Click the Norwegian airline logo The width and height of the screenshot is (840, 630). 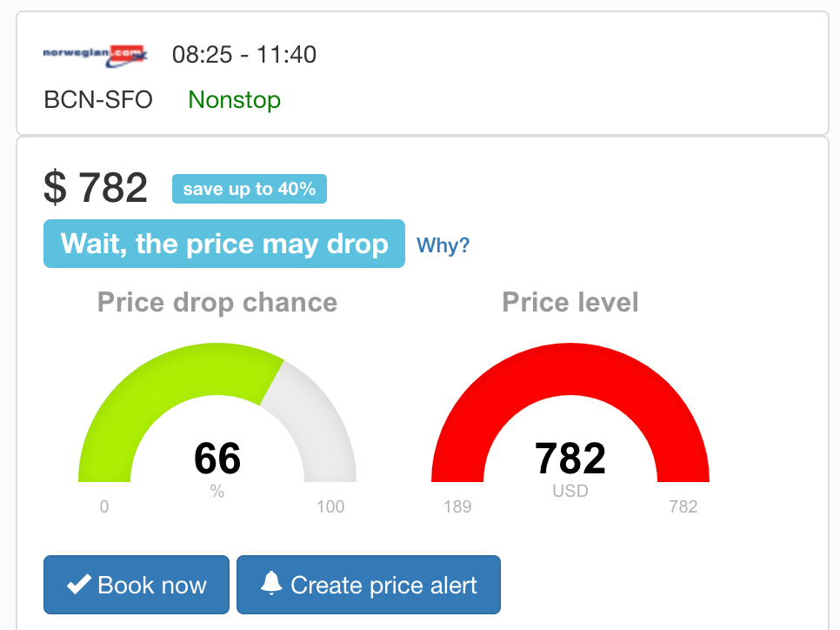point(96,56)
